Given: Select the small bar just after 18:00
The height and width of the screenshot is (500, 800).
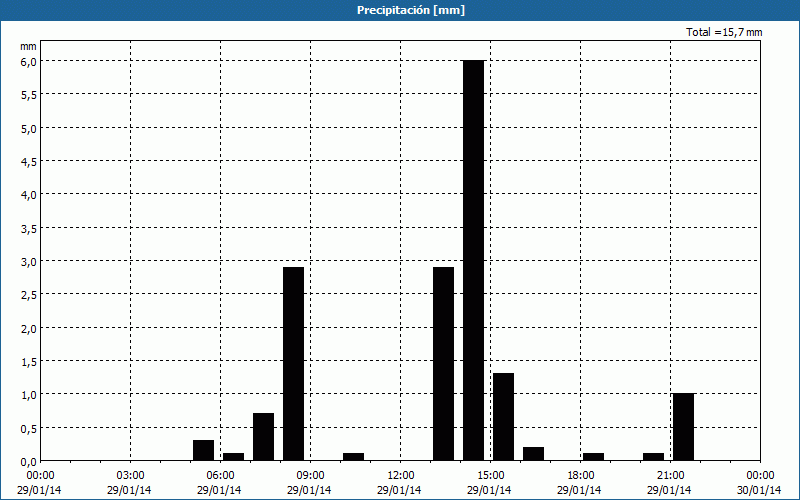Looking at the screenshot, I should 593,457.
